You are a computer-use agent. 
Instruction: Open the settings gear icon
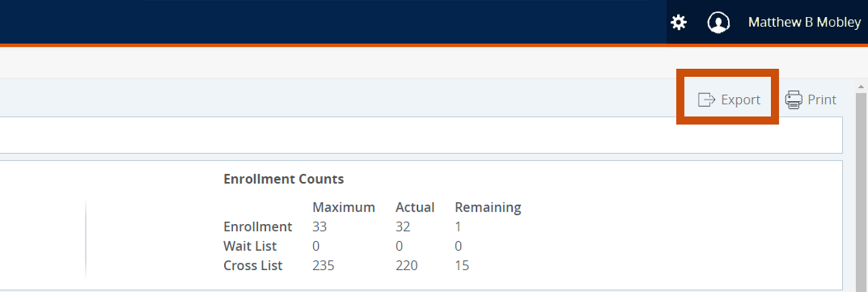click(x=679, y=22)
